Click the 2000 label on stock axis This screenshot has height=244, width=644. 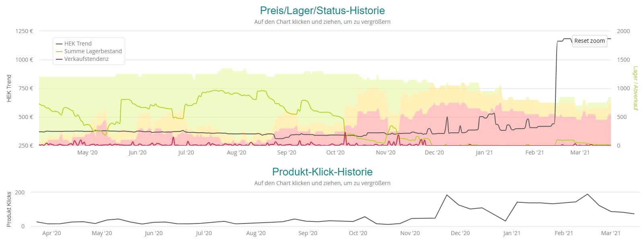point(623,31)
